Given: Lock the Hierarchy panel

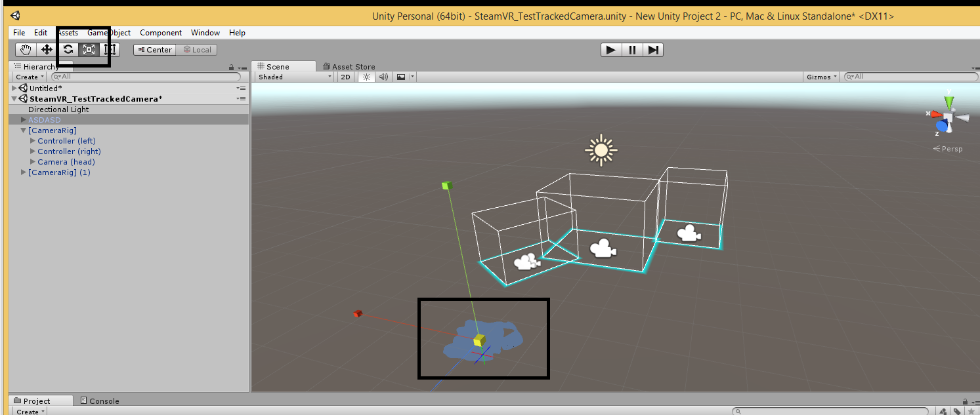Looking at the screenshot, I should point(231,68).
